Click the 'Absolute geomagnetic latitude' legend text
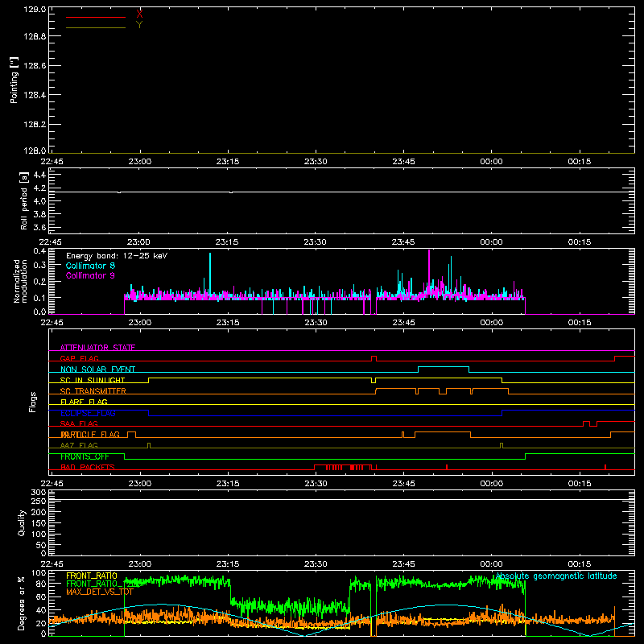The image size is (644, 644). click(556, 576)
